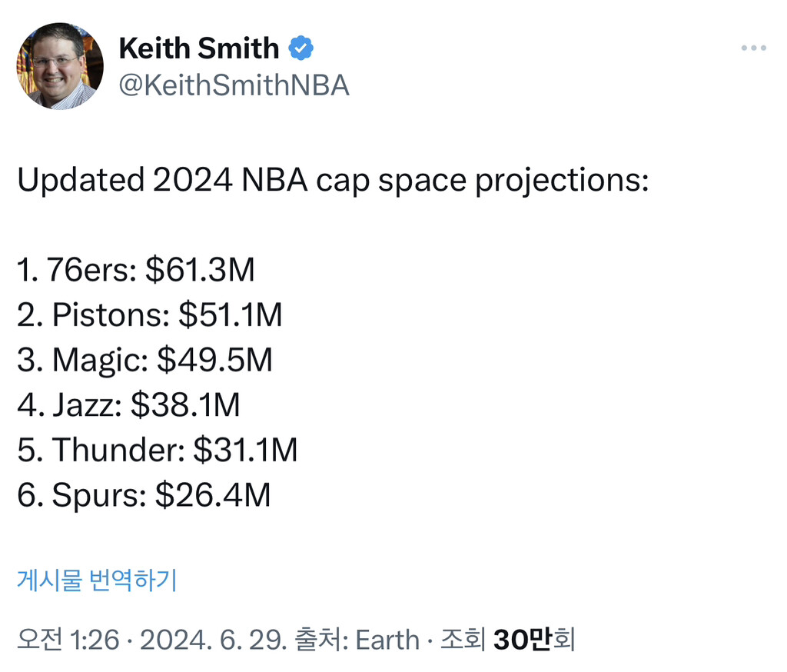Open Keith Smith's profile picture
The width and height of the screenshot is (787, 672).
pyautogui.click(x=60, y=66)
